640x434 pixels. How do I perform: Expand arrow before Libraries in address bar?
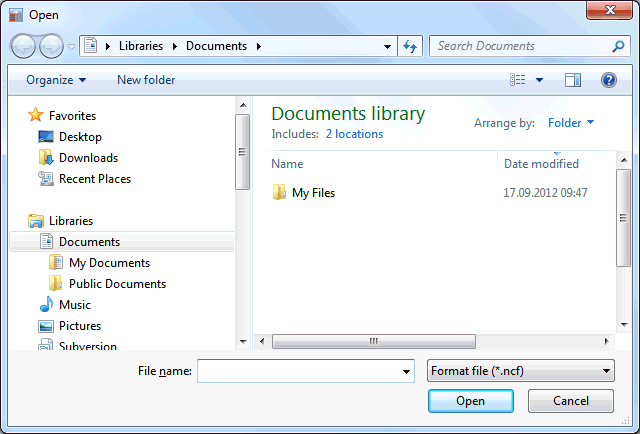(108, 46)
